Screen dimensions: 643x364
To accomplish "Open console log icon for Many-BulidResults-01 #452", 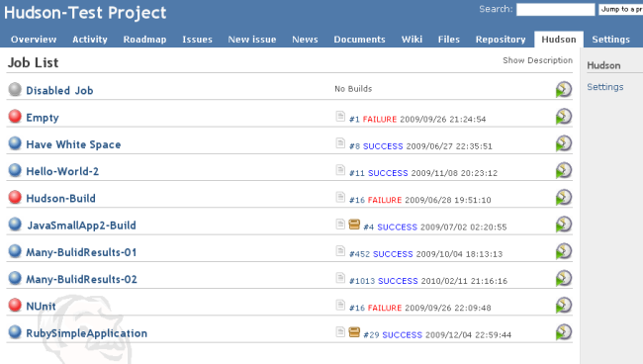I will [340, 251].
